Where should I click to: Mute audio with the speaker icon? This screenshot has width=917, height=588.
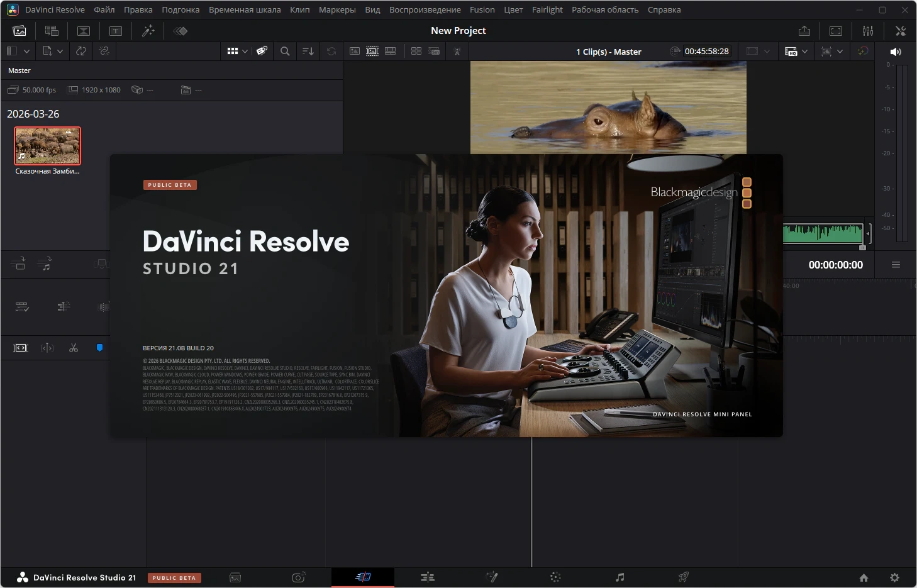pos(896,52)
